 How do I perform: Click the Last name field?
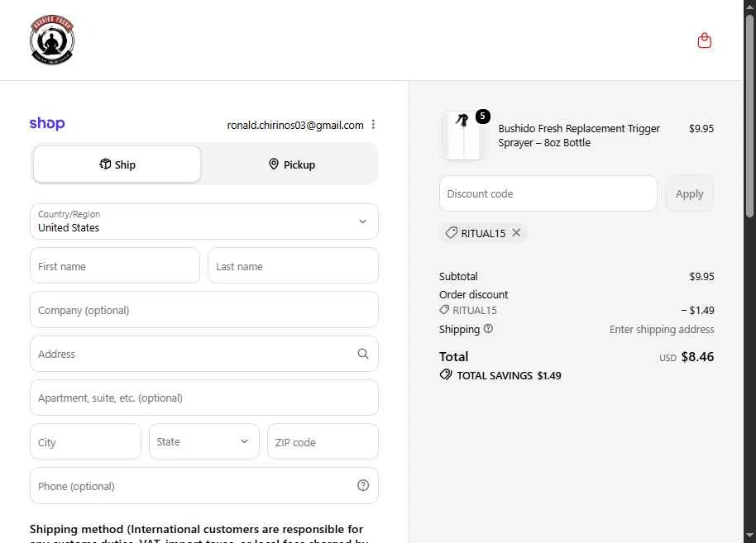pos(293,265)
